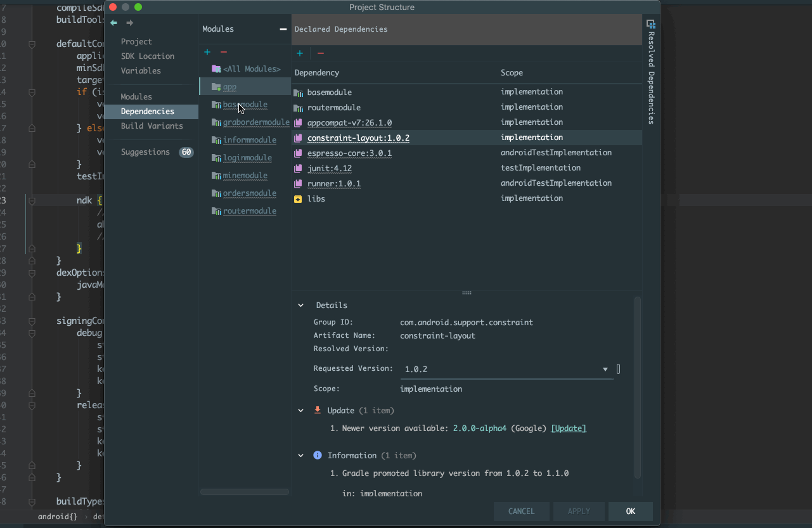Screen dimensions: 812x528
Task: Click the red Update download icon
Action: pos(317,409)
